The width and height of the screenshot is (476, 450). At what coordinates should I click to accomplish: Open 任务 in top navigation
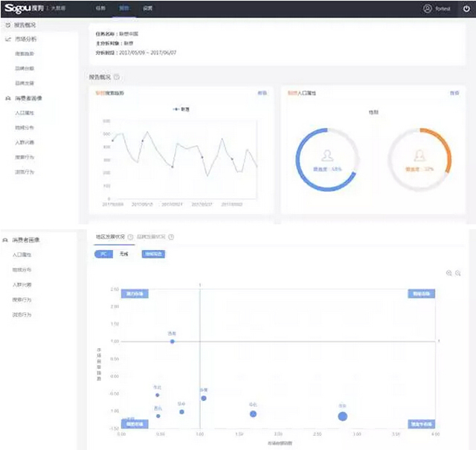click(100, 9)
